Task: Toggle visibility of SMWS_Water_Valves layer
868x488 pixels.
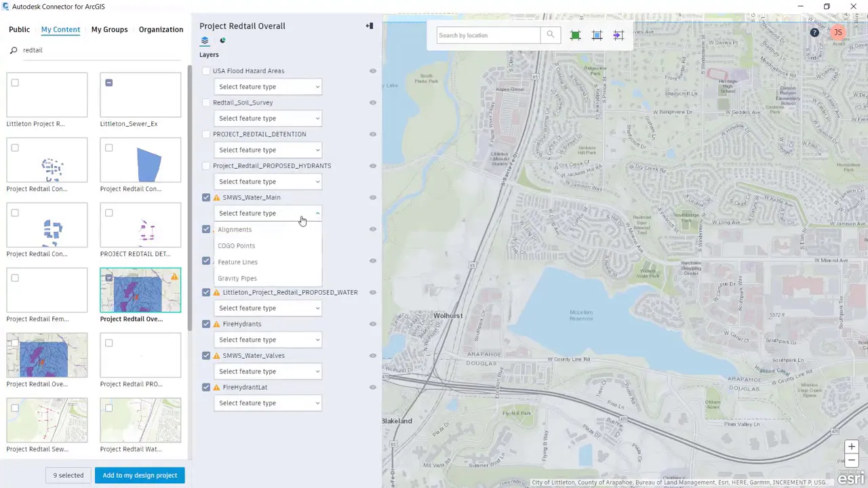Action: click(x=373, y=356)
